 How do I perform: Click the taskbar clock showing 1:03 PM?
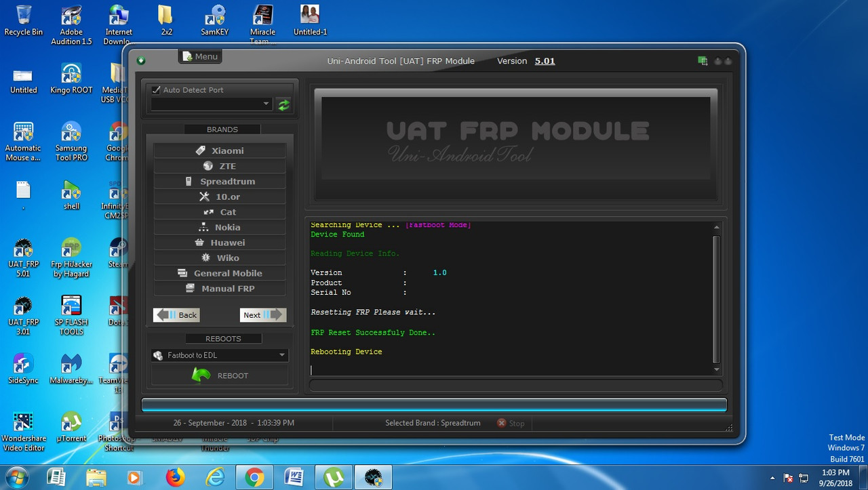pos(835,478)
